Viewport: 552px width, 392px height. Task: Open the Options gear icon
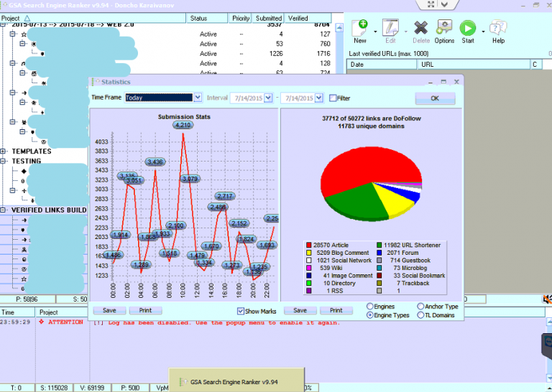point(444,28)
